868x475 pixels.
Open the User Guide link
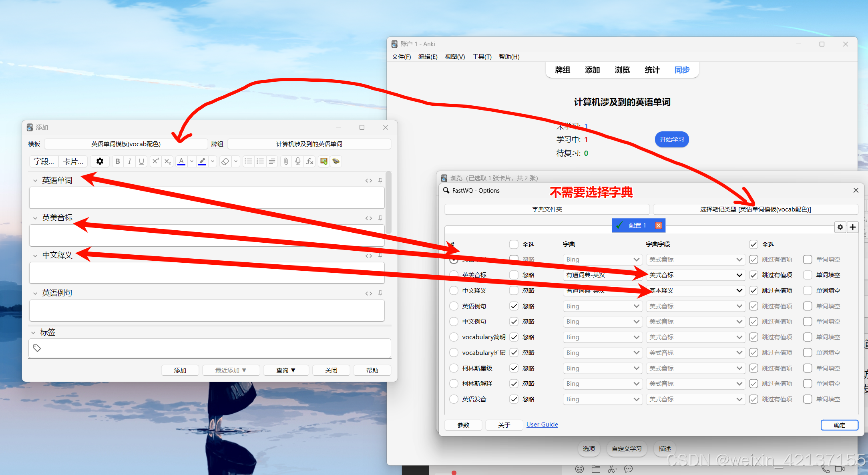coord(542,424)
